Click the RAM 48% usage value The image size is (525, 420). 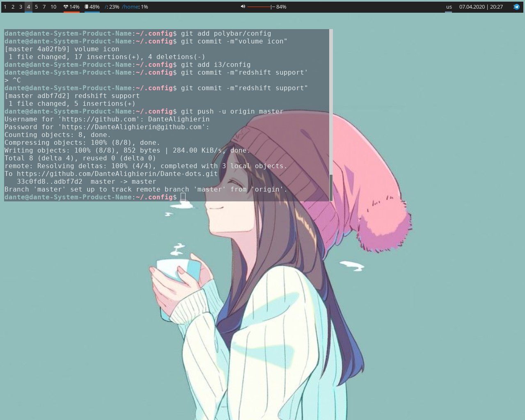pos(94,7)
